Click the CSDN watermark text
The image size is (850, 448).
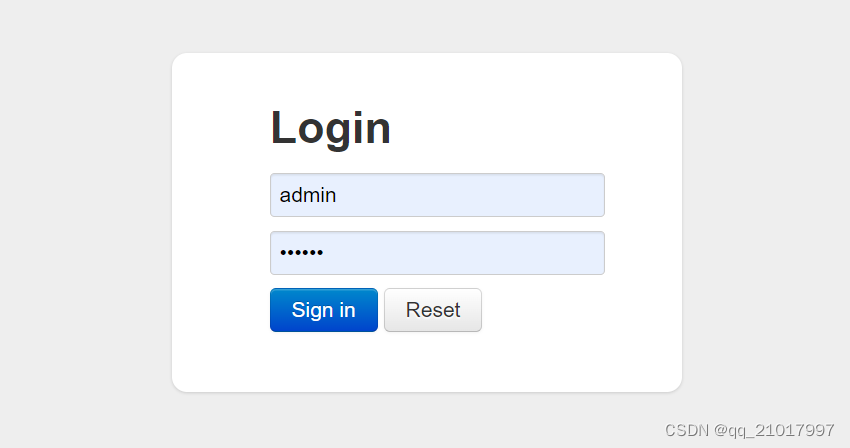click(749, 430)
